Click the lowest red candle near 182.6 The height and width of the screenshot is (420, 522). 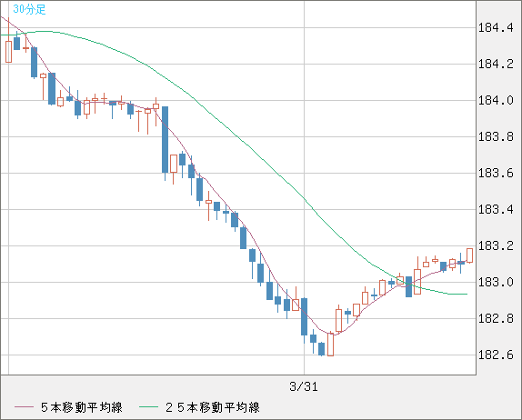click(330, 344)
